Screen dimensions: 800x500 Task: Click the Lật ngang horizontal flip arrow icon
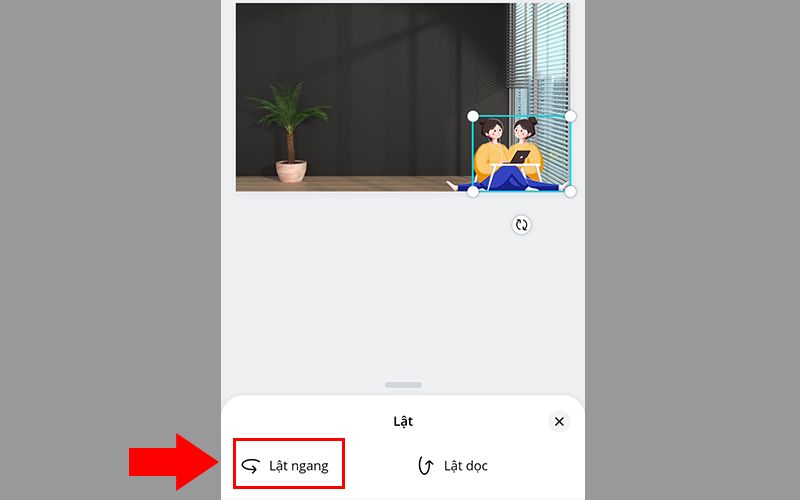(251, 466)
